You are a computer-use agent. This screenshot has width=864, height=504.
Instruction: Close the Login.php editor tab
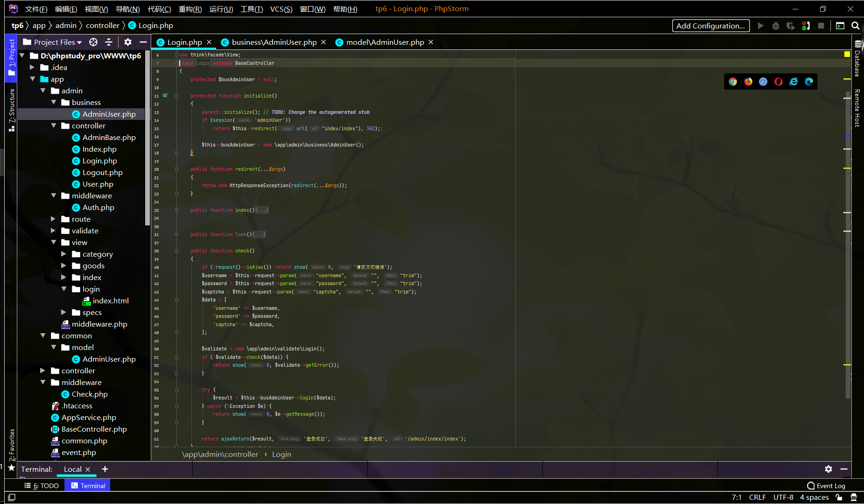point(209,42)
